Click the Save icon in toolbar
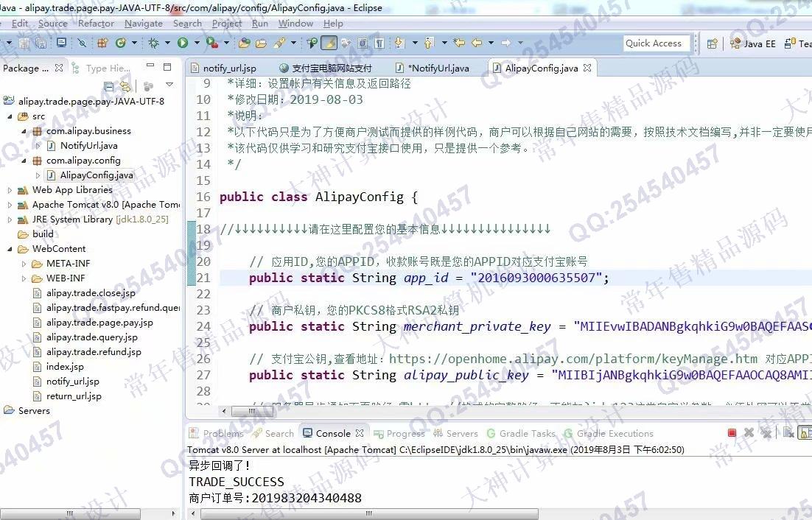812x520 pixels. tap(24, 43)
